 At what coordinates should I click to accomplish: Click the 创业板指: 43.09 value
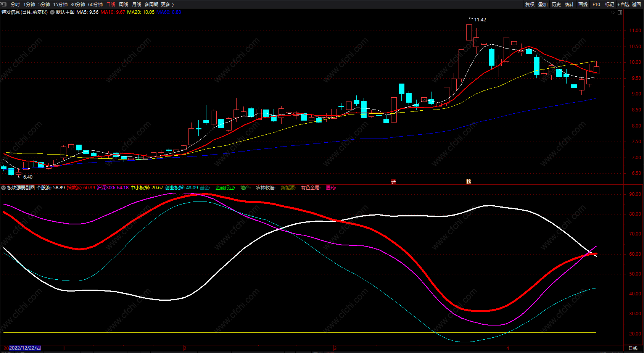point(182,188)
